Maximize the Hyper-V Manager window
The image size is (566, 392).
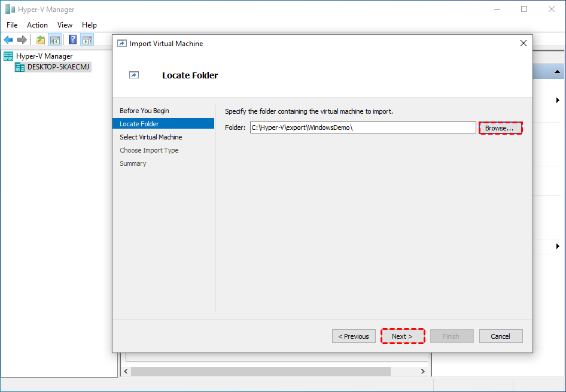[524, 10]
